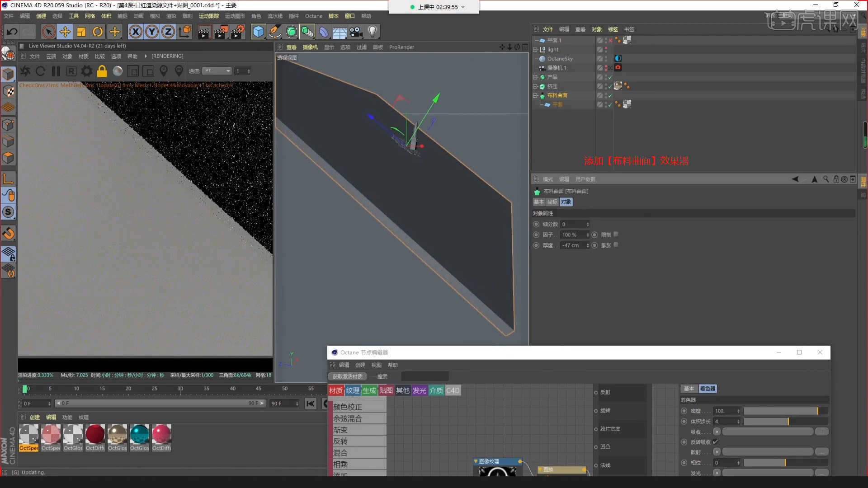This screenshot has height=488, width=868.
Task: Toggle 膨胀 checkbox
Action: click(616, 245)
